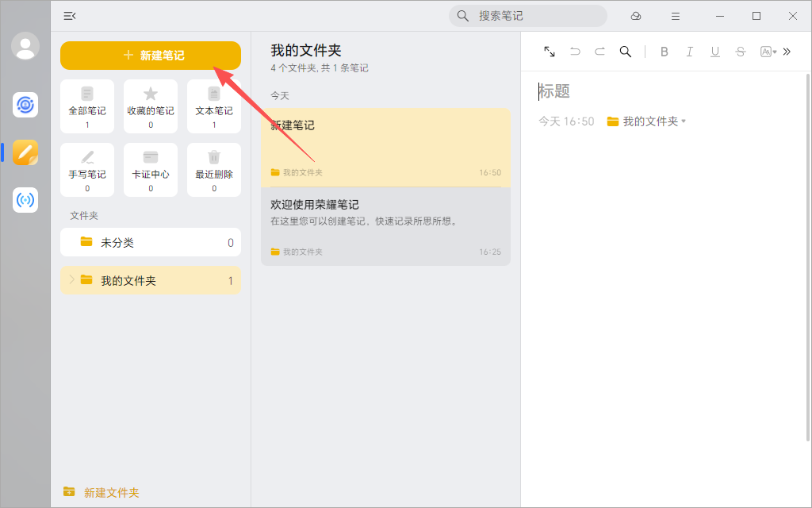
Task: Click the user avatar icon
Action: point(25,46)
